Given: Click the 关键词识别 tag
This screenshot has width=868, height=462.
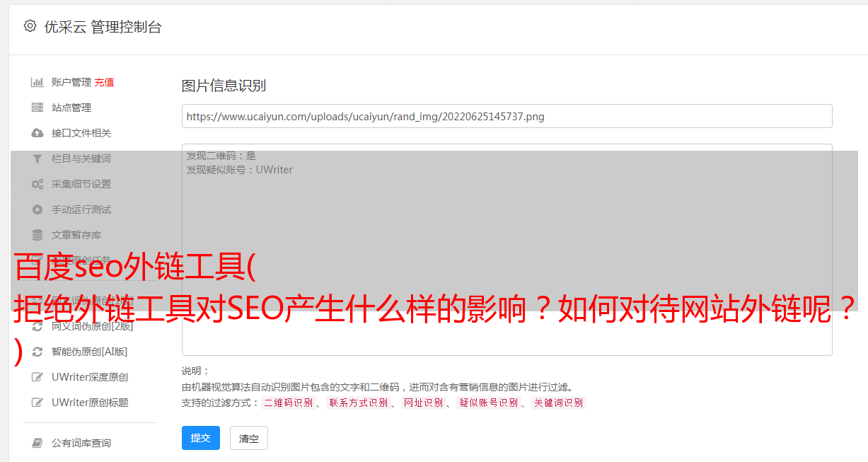Looking at the screenshot, I should pyautogui.click(x=559, y=403).
